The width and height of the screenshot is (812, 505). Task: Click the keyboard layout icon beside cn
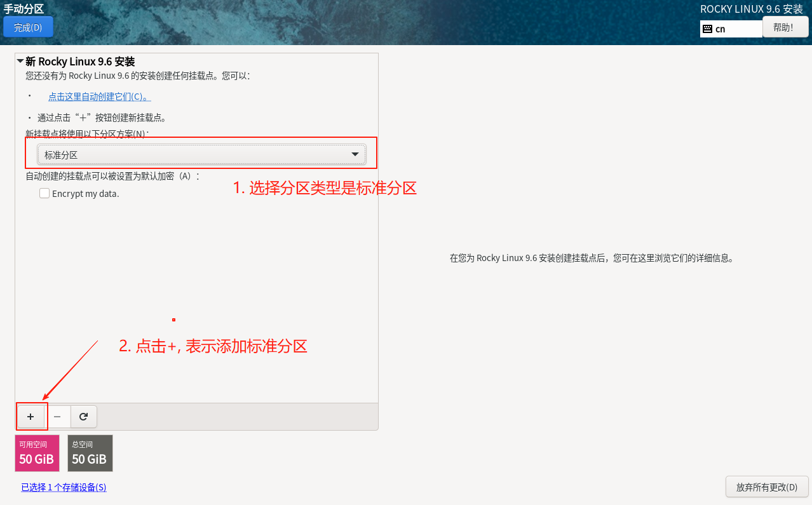coord(707,29)
